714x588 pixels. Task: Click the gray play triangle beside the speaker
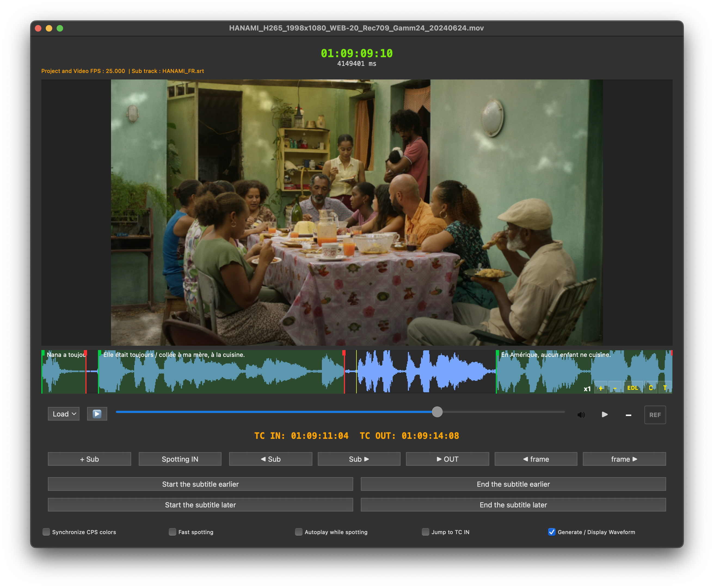pyautogui.click(x=604, y=414)
